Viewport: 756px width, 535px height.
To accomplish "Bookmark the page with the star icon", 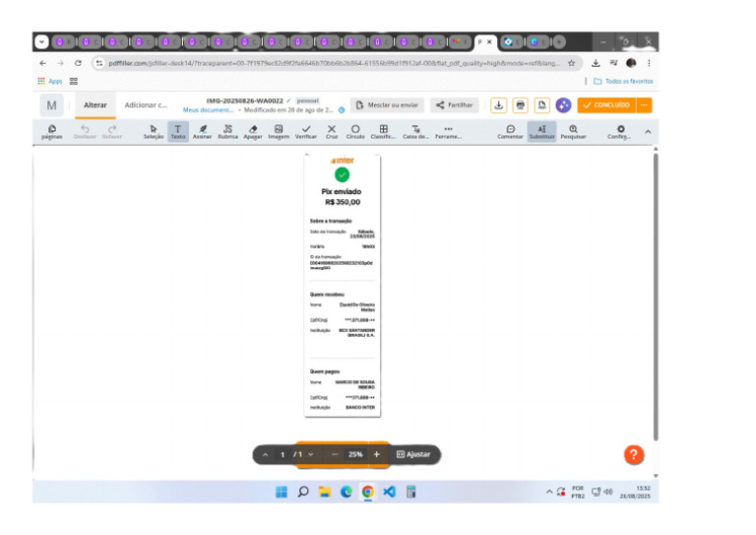I will [571, 63].
